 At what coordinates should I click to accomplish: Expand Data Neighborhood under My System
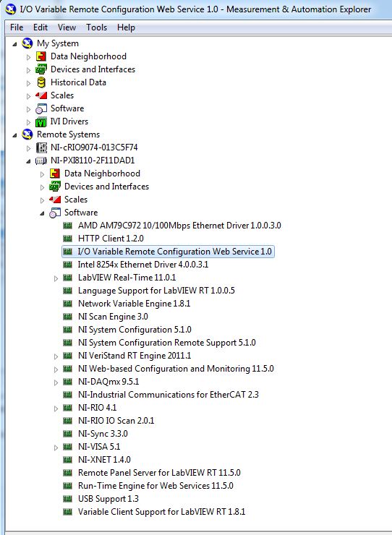tap(28, 57)
